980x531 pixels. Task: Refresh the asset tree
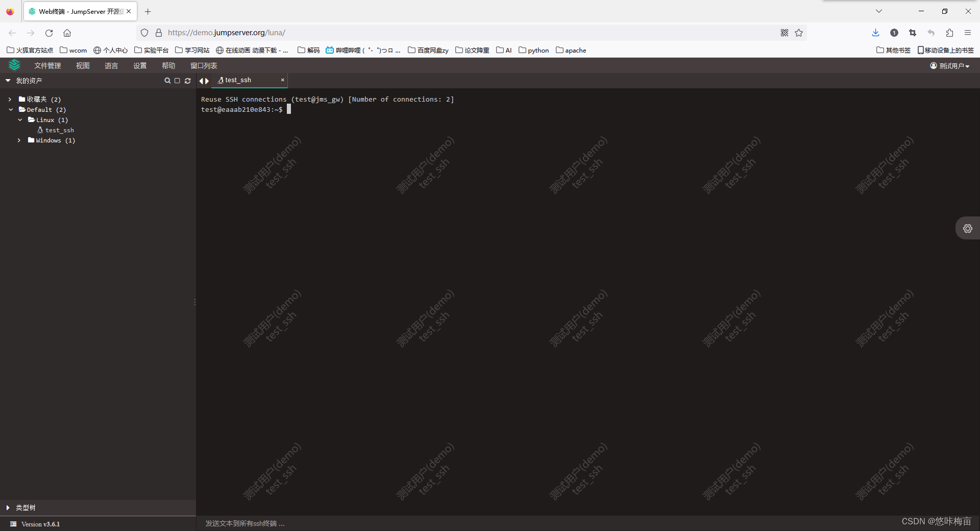tap(188, 81)
